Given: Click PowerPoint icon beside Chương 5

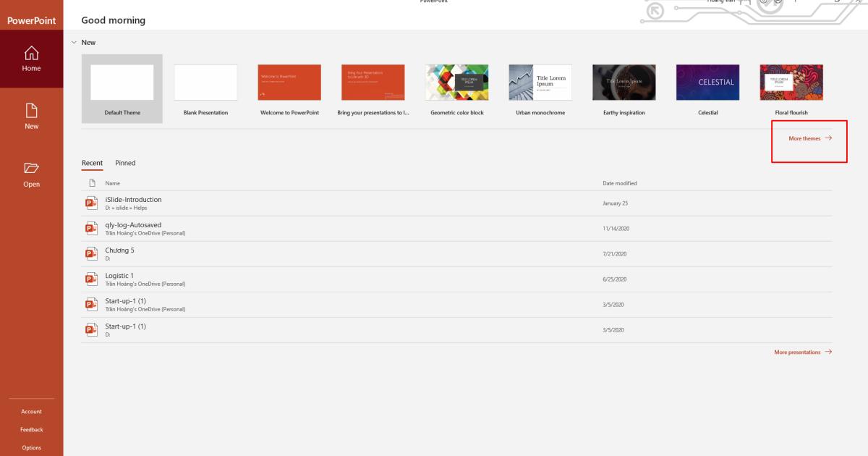Looking at the screenshot, I should pos(91,253).
